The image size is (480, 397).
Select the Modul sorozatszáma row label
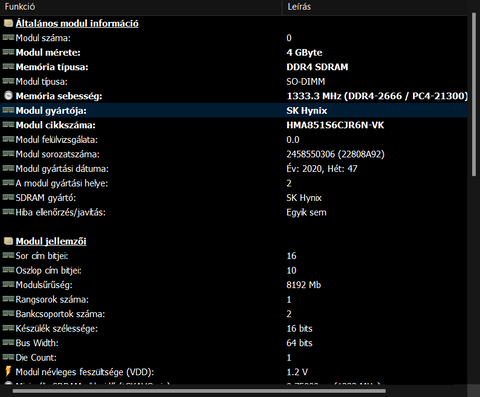point(58,154)
